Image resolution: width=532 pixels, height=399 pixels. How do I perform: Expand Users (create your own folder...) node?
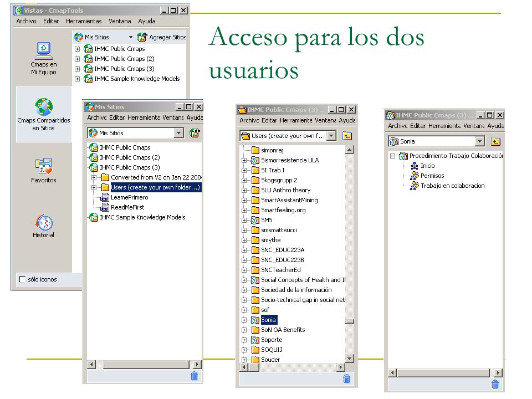(x=94, y=187)
